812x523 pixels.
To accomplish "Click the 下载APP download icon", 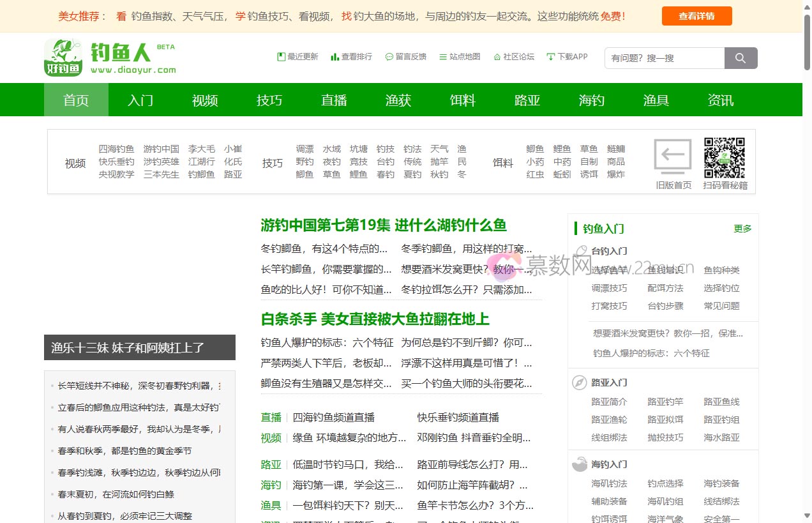I will [550, 57].
